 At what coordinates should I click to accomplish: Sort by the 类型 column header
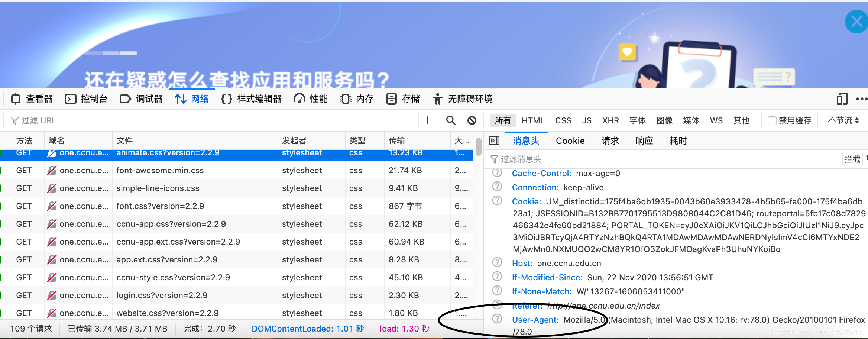pyautogui.click(x=365, y=141)
